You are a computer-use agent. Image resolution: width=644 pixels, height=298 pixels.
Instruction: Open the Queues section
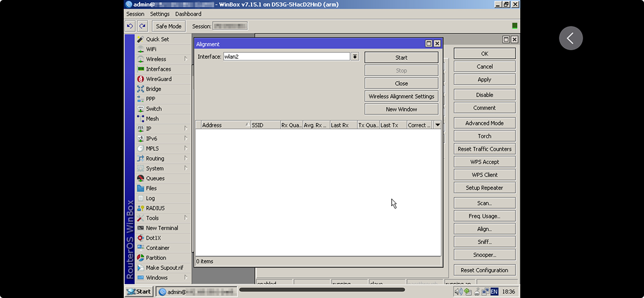[x=155, y=178]
